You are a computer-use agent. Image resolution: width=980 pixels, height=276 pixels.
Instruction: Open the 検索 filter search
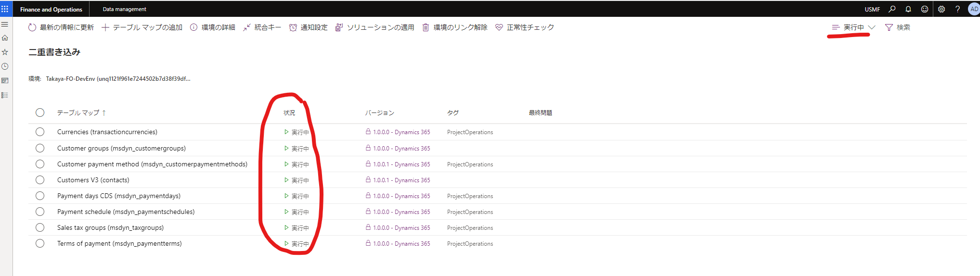pyautogui.click(x=897, y=27)
